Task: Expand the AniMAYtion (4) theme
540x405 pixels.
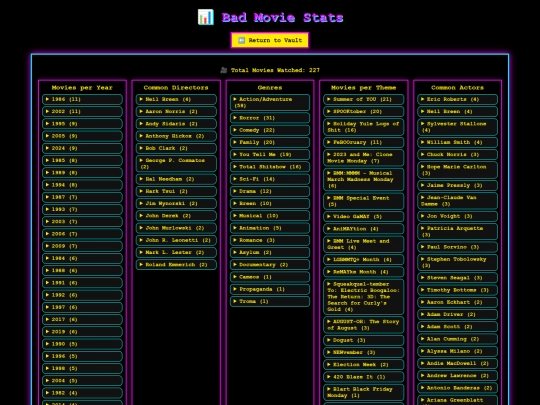Action: pyautogui.click(x=364, y=229)
